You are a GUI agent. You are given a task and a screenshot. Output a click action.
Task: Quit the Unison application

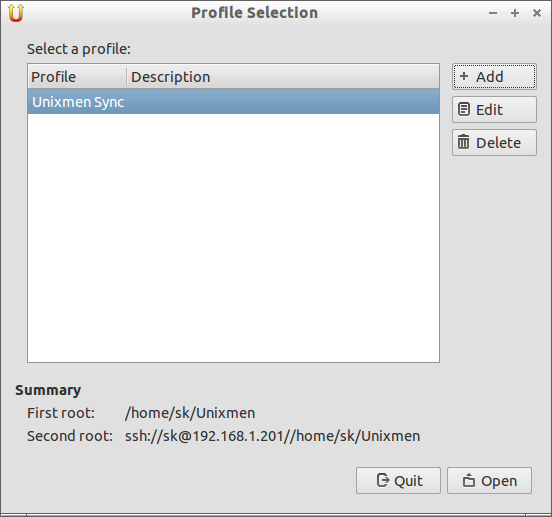tap(398, 480)
